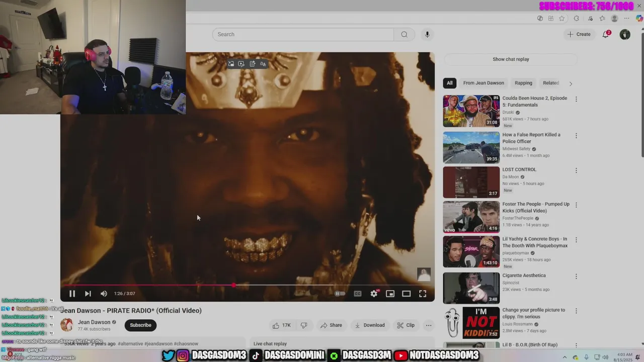This screenshot has width=644, height=362.
Task: Start voice search with microphone icon
Action: 427,34
